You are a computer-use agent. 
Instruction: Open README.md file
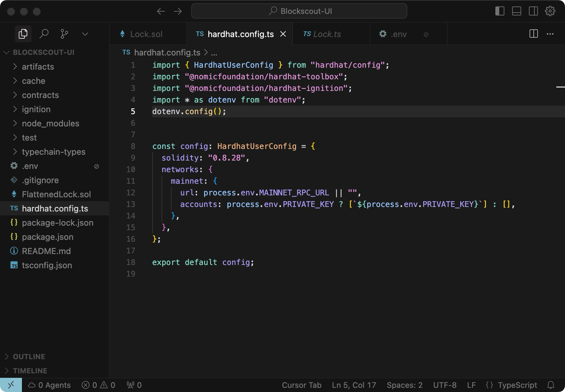coord(55,251)
